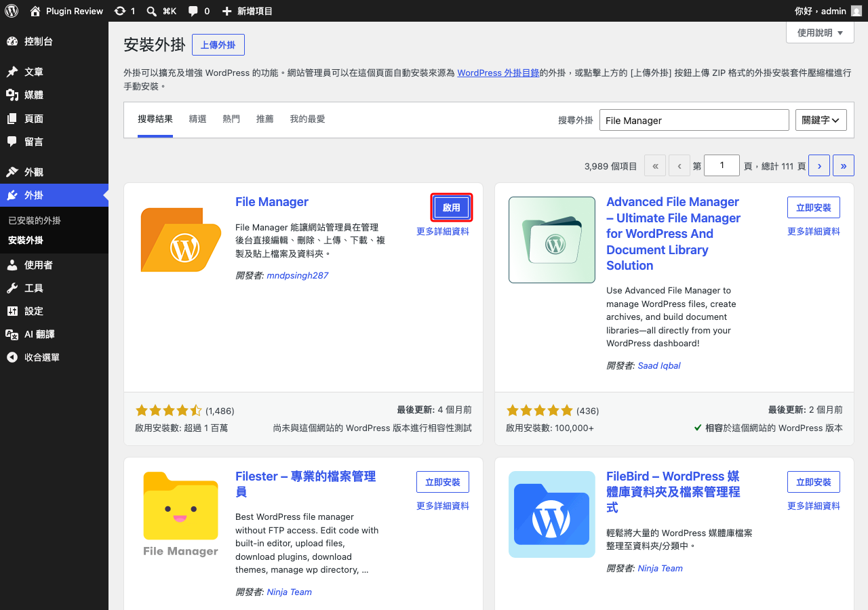Viewport: 868px width, 610px height.
Task: Switch to the 精選 tab
Action: [x=198, y=119]
